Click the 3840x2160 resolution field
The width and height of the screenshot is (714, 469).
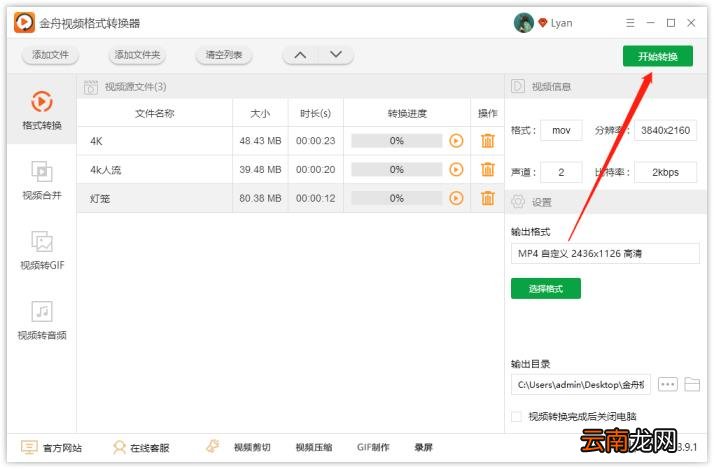[665, 131]
